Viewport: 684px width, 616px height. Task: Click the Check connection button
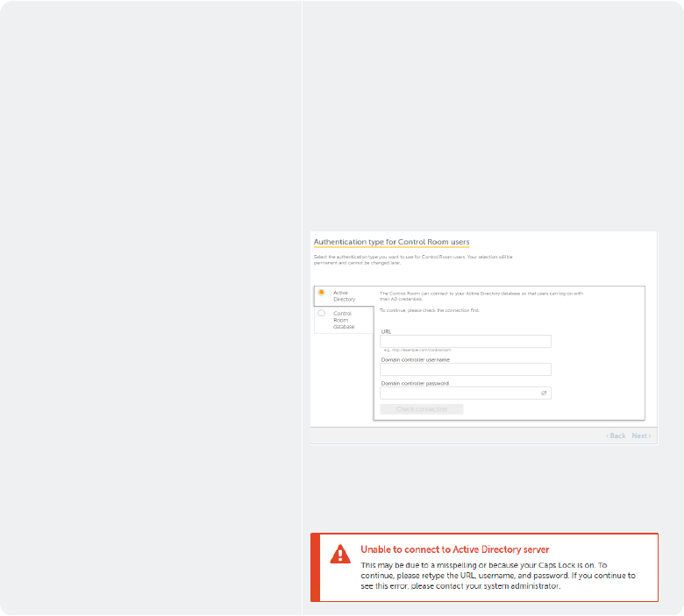422,409
